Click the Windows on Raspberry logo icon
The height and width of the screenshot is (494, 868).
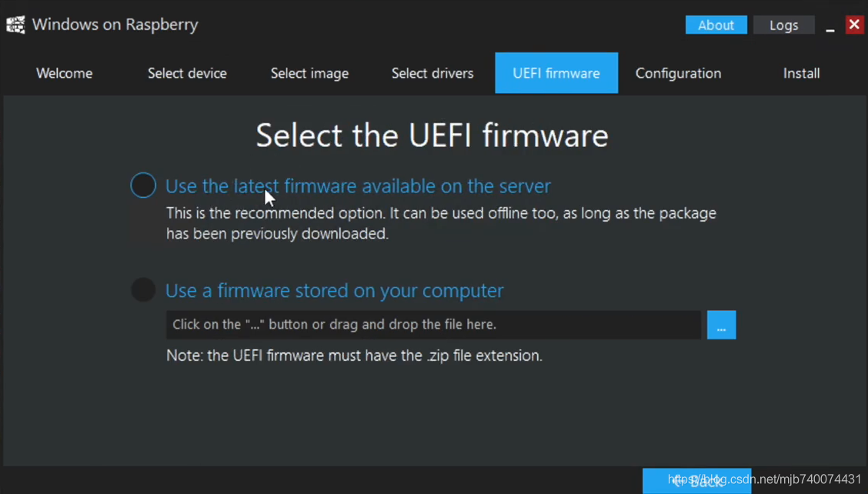[15, 25]
